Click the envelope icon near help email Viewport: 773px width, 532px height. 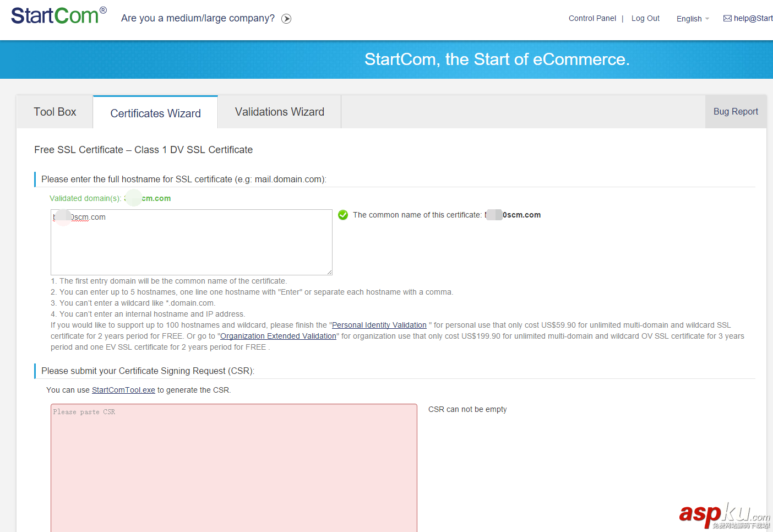click(x=727, y=18)
